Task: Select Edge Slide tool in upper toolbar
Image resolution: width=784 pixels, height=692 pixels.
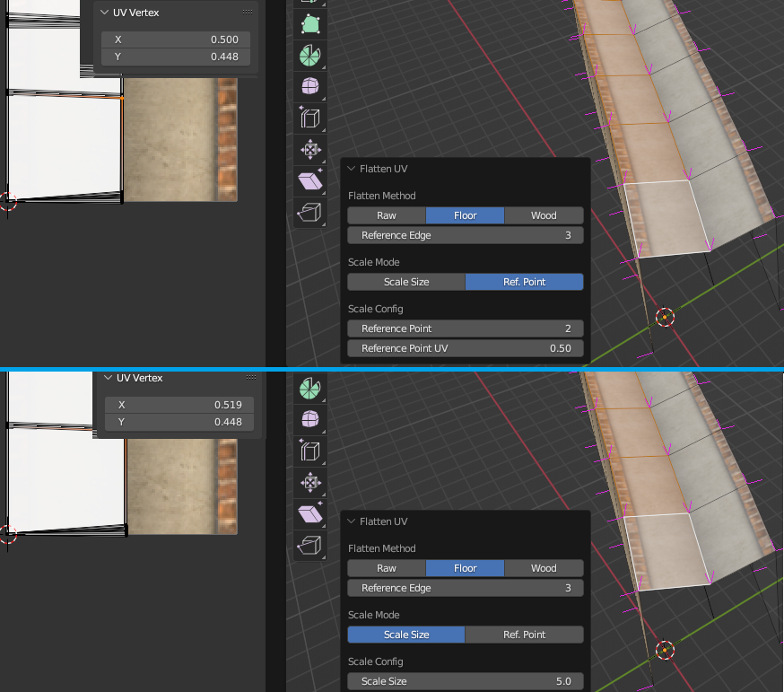Action: pyautogui.click(x=310, y=118)
